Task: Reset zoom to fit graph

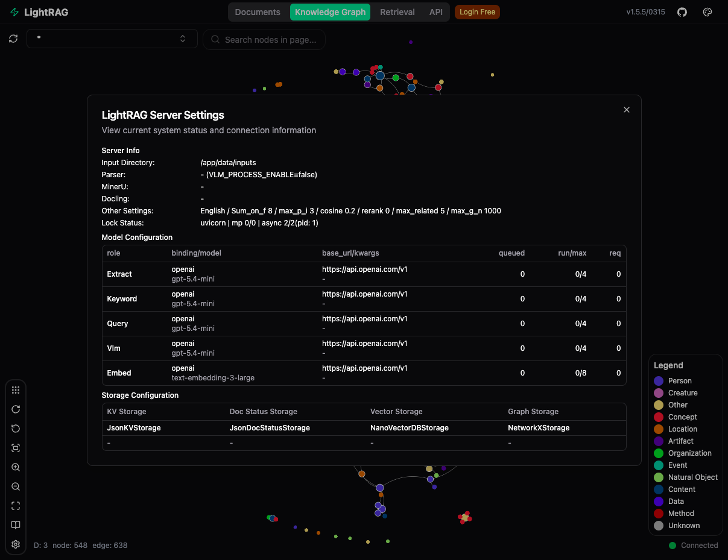Action: click(x=16, y=448)
